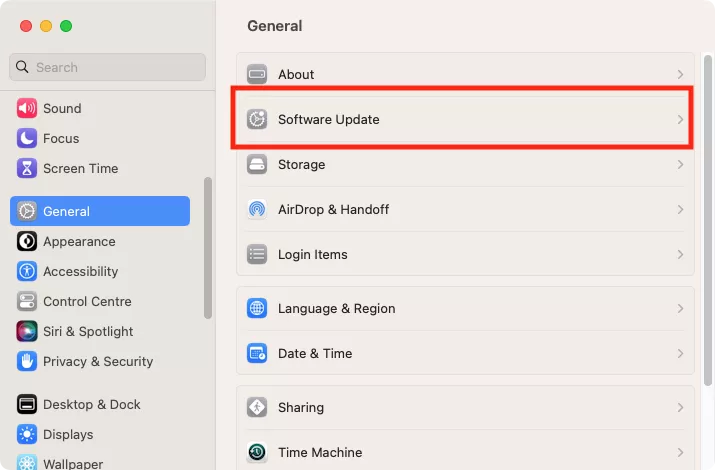
Task: Click the AirDrop & Handoff icon
Action: pos(257,209)
